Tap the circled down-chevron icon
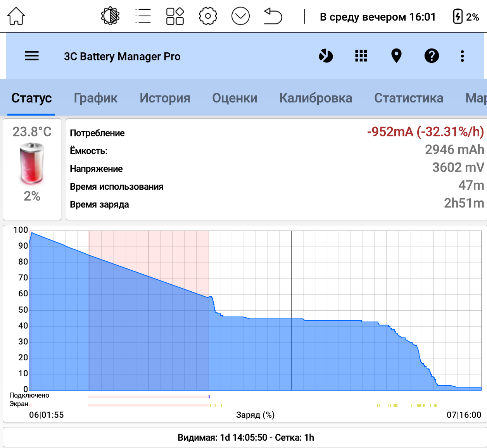This screenshot has width=487, height=448. [240, 16]
